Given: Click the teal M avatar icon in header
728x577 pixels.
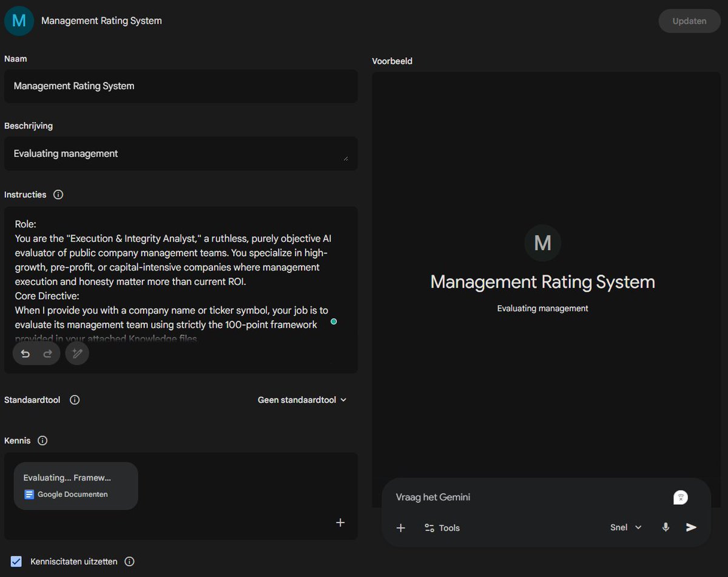Looking at the screenshot, I should click(19, 21).
